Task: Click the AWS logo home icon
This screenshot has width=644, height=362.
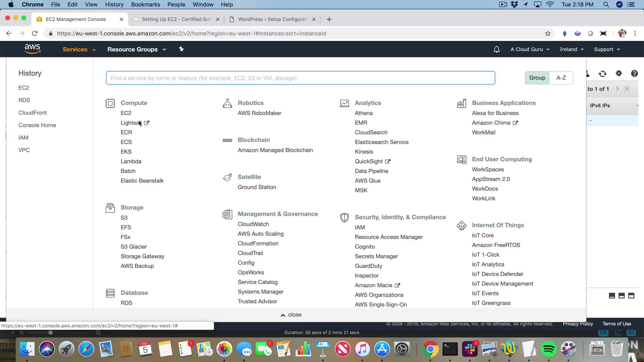Action: pos(32,49)
